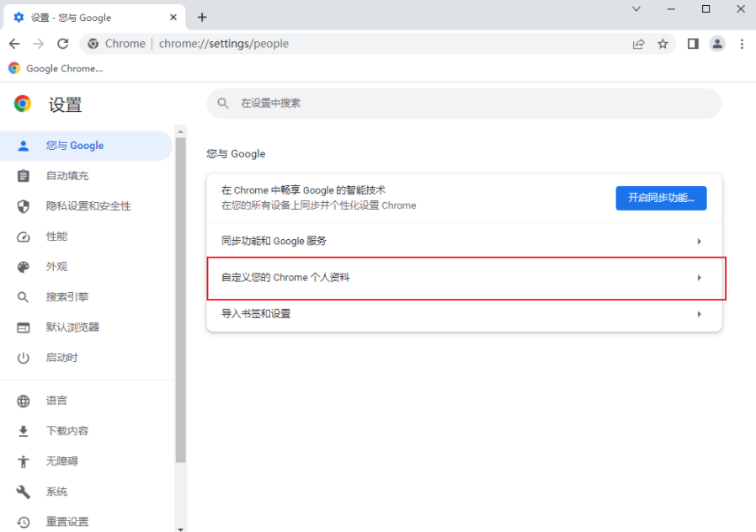Reload the settings page

click(x=62, y=44)
